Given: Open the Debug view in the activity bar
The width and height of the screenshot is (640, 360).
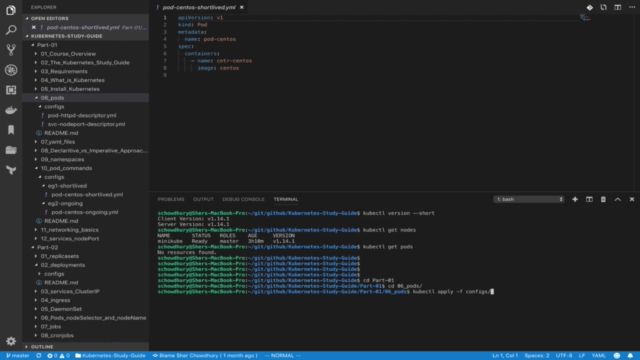Looking at the screenshot, I should (11, 70).
